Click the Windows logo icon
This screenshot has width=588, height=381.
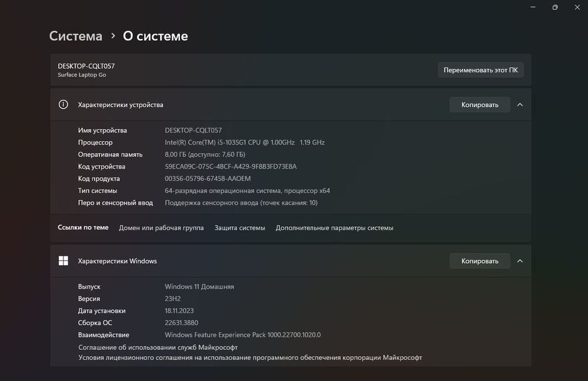64,261
